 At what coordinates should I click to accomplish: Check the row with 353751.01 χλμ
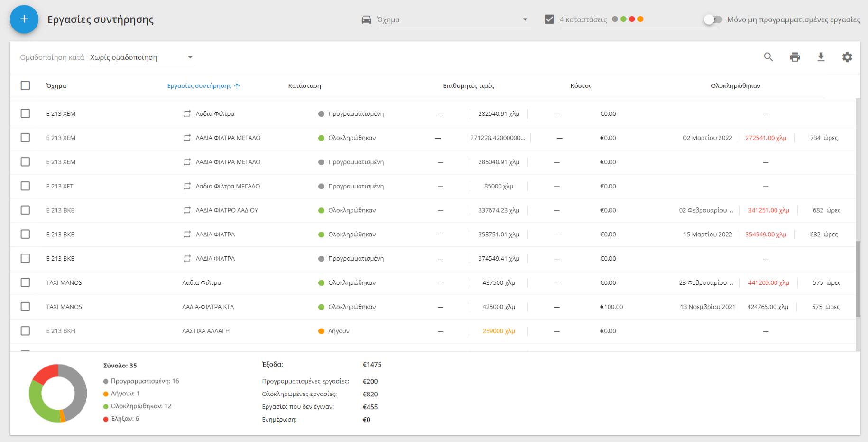click(25, 235)
